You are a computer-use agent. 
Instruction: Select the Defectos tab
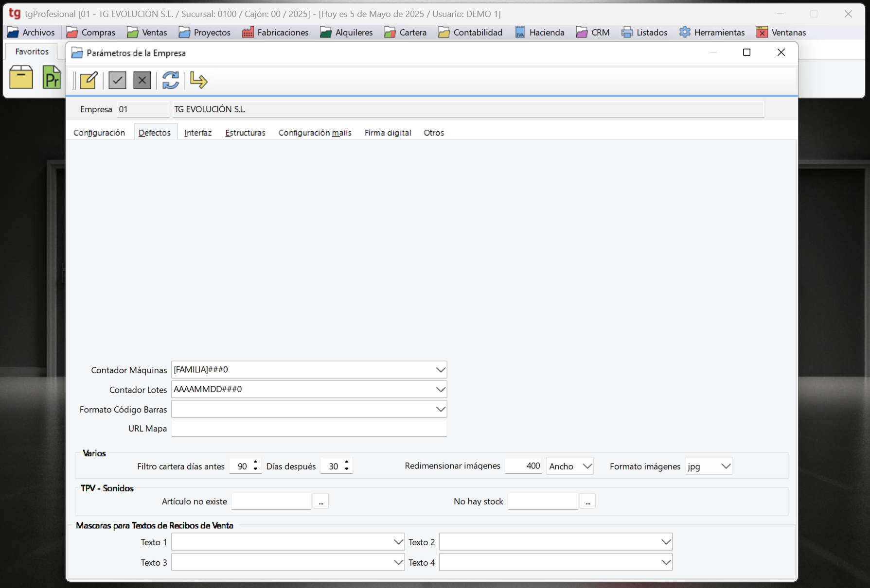pos(155,133)
